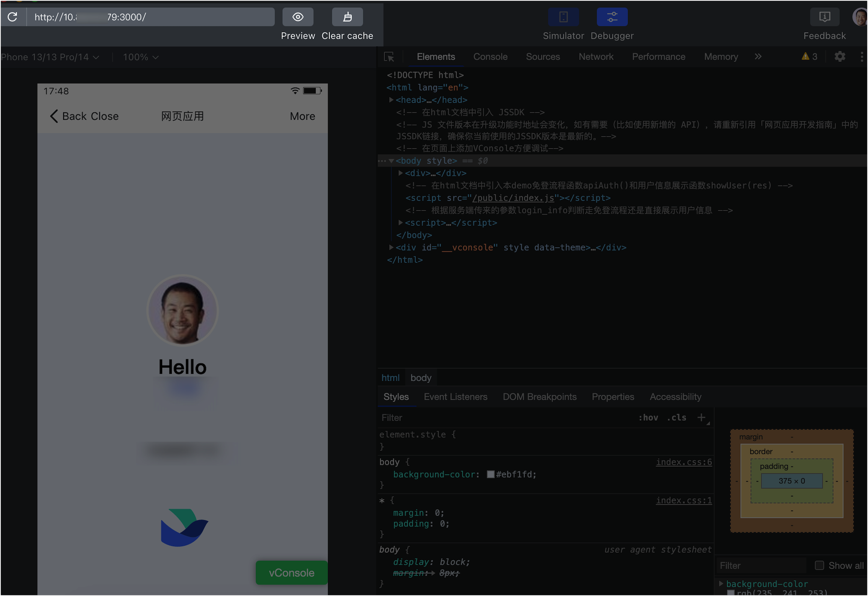Open the device model dropdown
Screen dimensions: 868x596
49,57
